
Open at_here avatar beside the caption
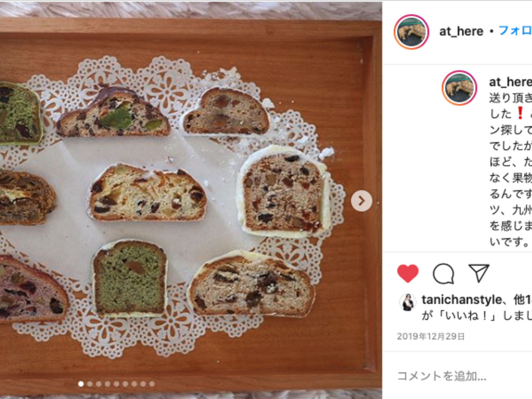point(459,88)
